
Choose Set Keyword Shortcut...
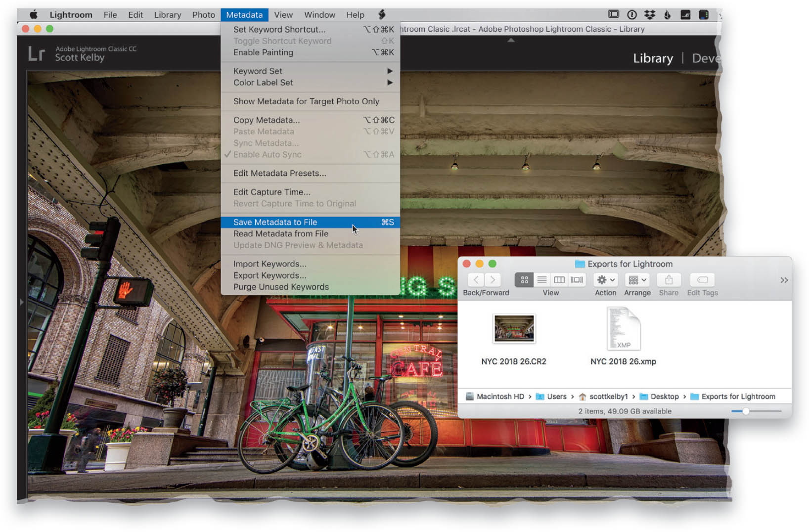[311, 29]
